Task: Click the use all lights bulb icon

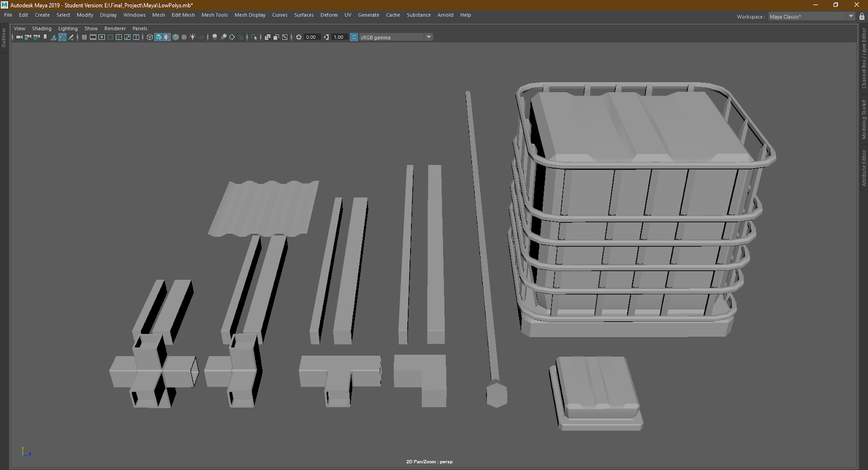Action: tap(193, 37)
